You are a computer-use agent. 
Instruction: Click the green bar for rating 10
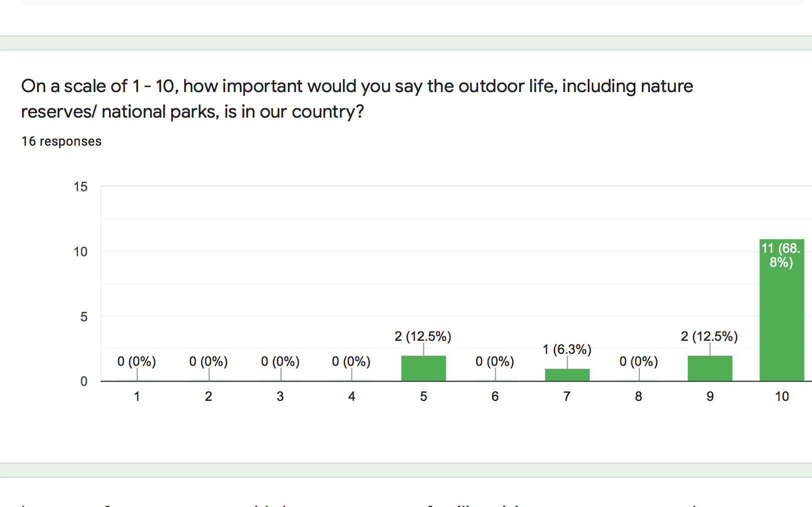pos(781,320)
